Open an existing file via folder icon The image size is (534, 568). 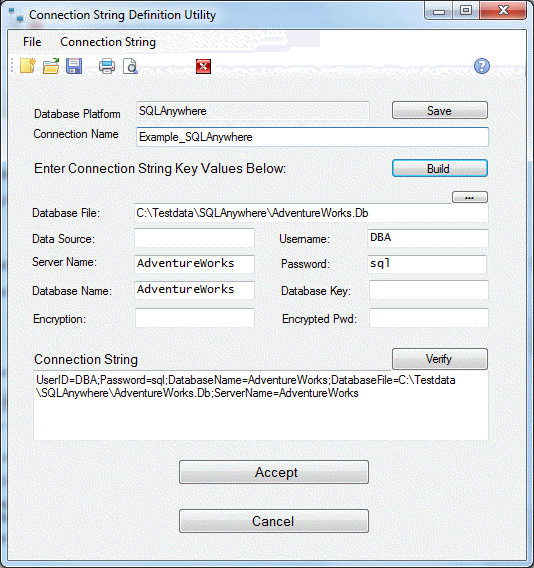51,66
